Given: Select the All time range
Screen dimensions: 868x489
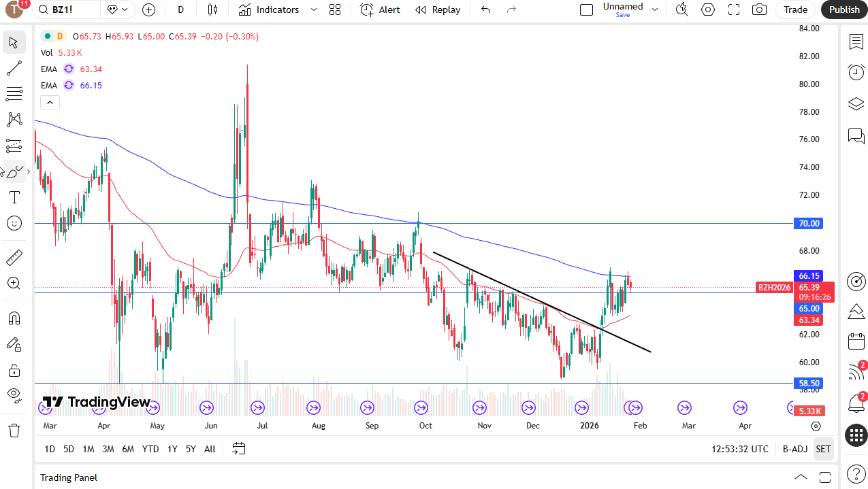Looking at the screenshot, I should (210, 449).
